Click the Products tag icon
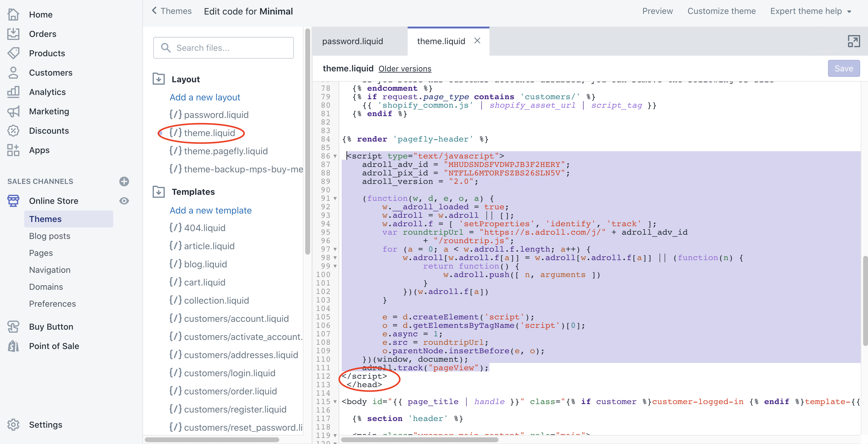868x444 pixels. tap(13, 53)
